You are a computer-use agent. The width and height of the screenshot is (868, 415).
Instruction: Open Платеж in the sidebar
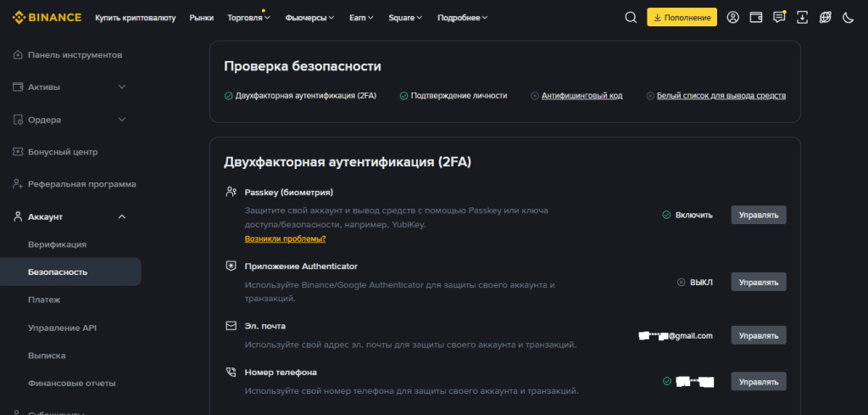(x=44, y=300)
